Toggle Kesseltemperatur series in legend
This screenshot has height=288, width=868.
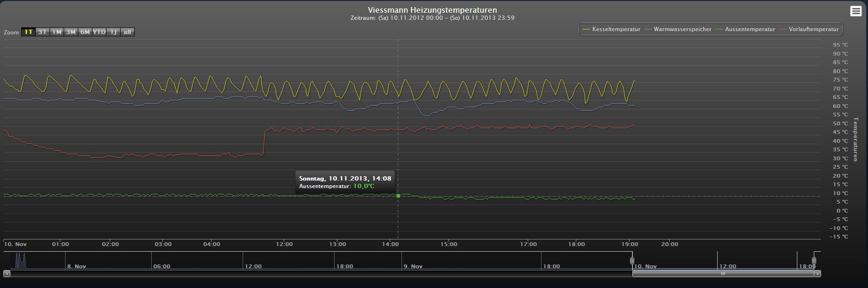point(612,29)
